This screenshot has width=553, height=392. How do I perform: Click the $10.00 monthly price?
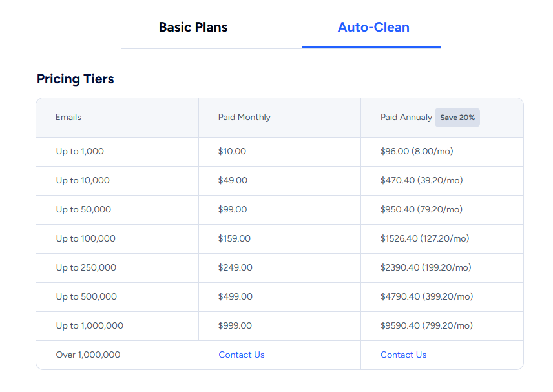coord(232,151)
